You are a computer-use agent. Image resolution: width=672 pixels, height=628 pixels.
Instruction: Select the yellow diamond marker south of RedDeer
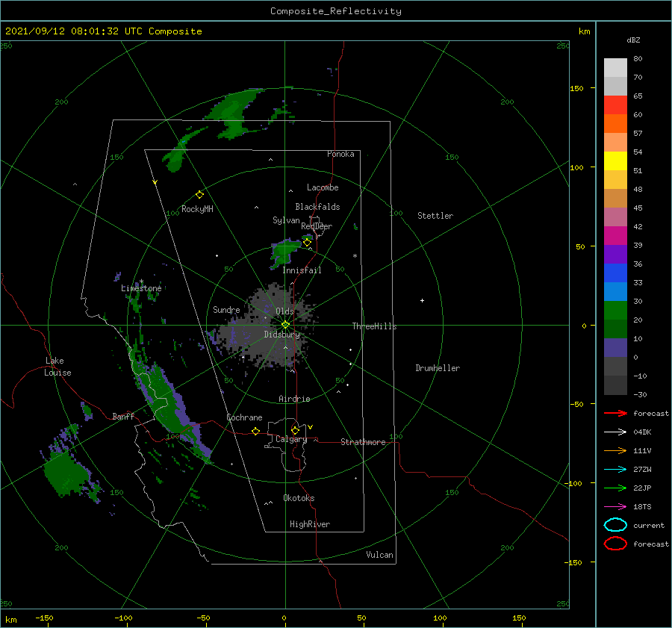click(x=307, y=243)
